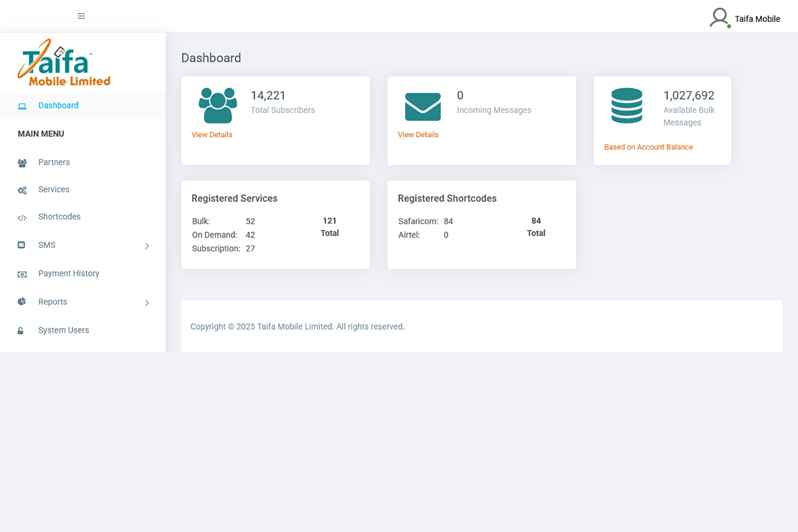
Task: Select the Dashboard sidebar icon
Action: click(23, 105)
